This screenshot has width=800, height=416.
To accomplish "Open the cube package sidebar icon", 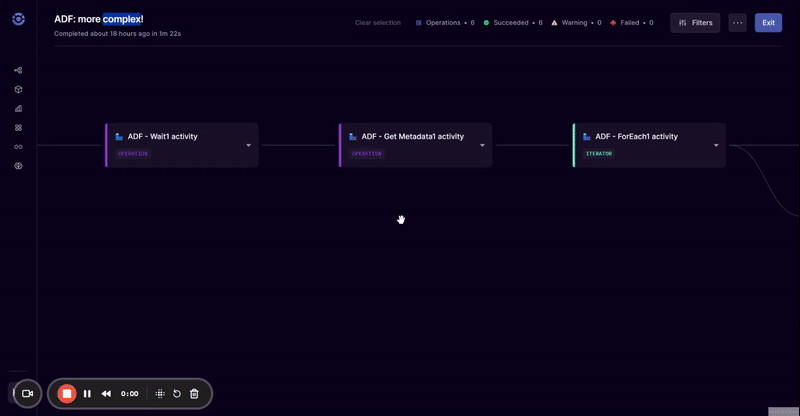I will (18, 89).
